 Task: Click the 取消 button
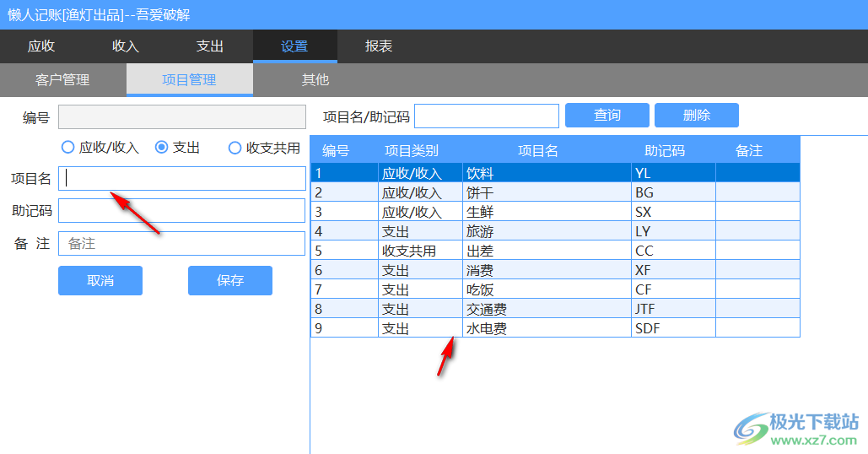(x=100, y=280)
